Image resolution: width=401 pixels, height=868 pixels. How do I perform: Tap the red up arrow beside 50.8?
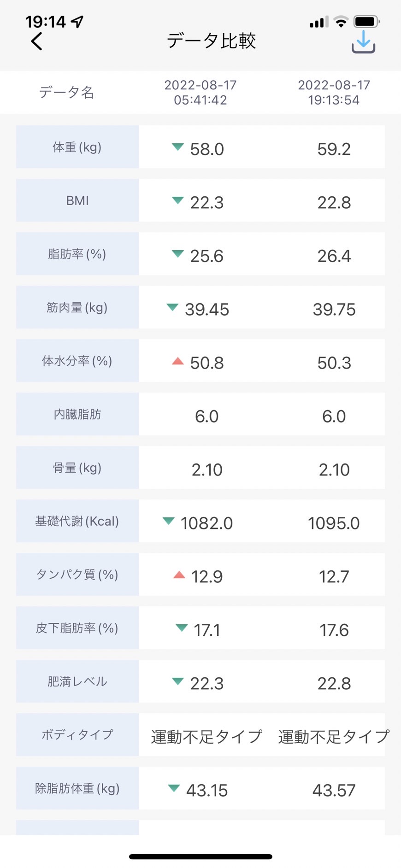tap(177, 361)
